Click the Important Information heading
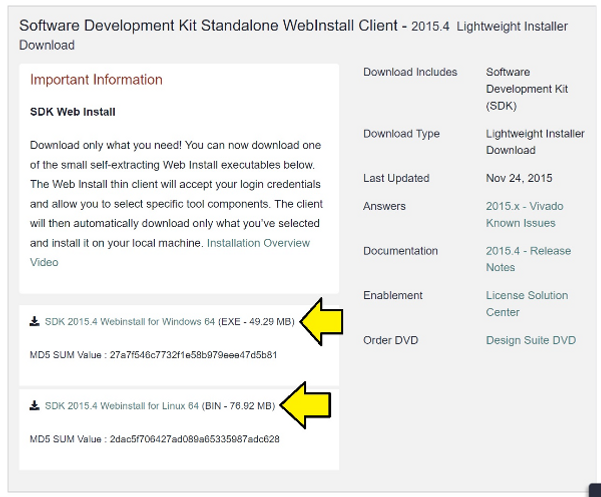This screenshot has height=497, width=601. 96,80
